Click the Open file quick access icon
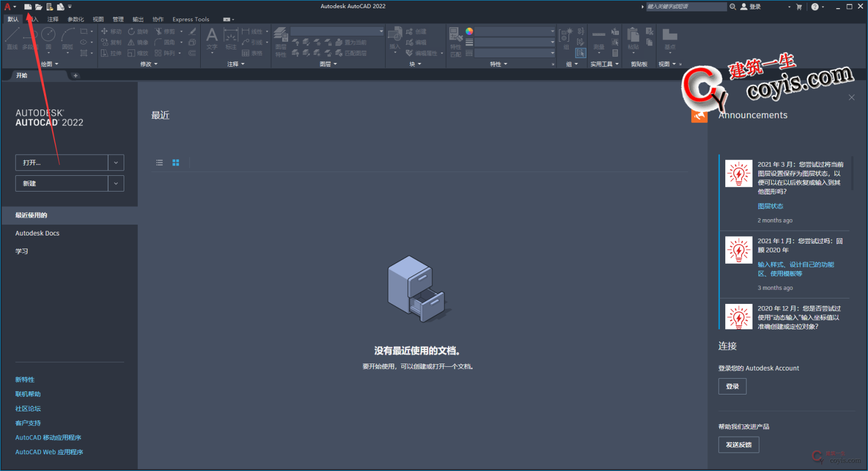 point(39,7)
